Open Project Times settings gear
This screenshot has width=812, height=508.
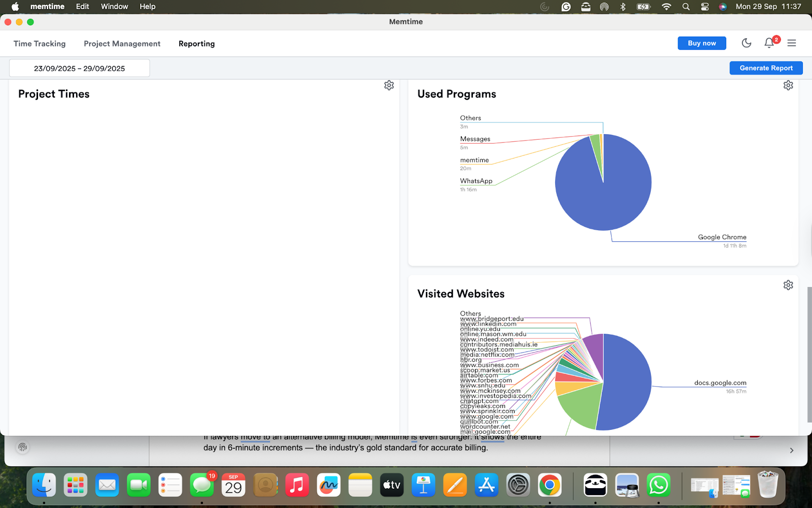389,85
